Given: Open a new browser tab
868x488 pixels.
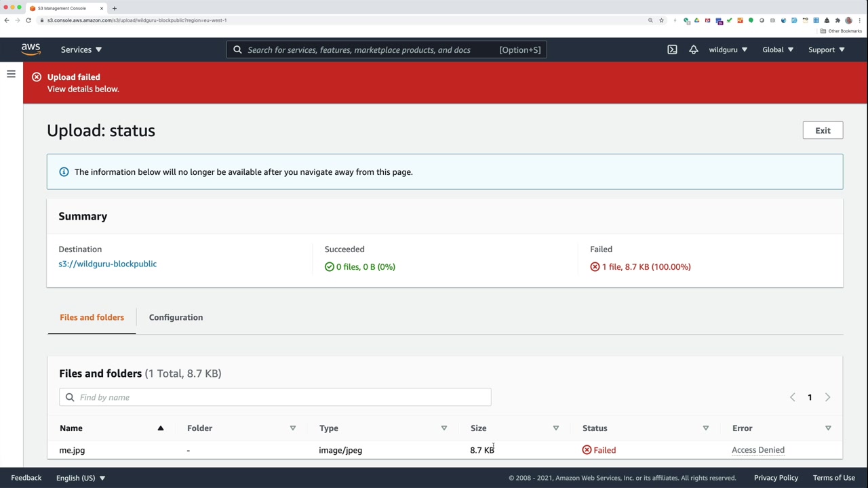Looking at the screenshot, I should pos(114,8).
